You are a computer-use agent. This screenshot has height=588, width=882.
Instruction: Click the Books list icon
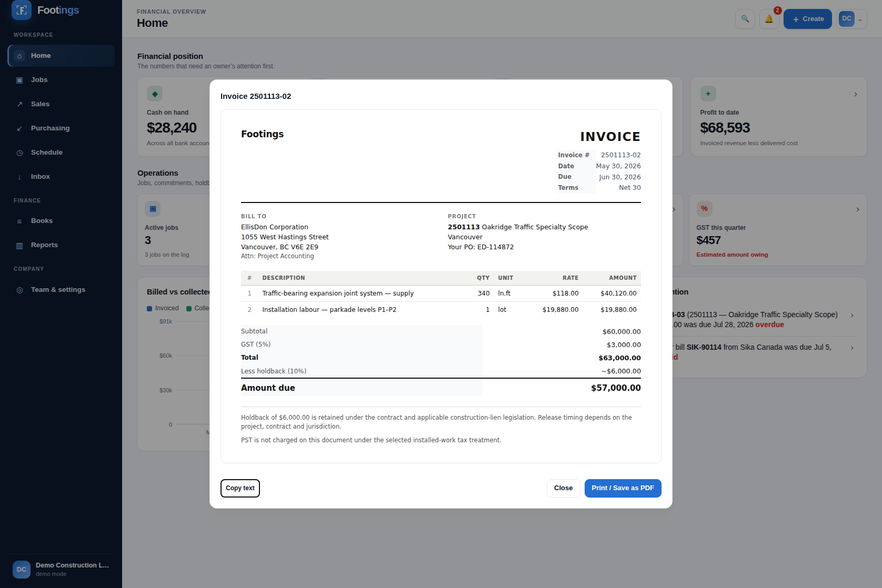(x=19, y=221)
